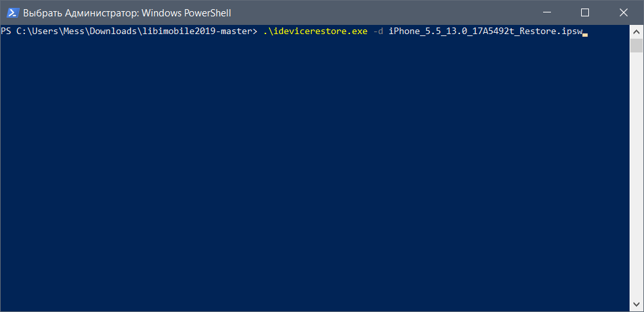The width and height of the screenshot is (644, 312).
Task: Click the scrollbar up arrow
Action: 636,31
